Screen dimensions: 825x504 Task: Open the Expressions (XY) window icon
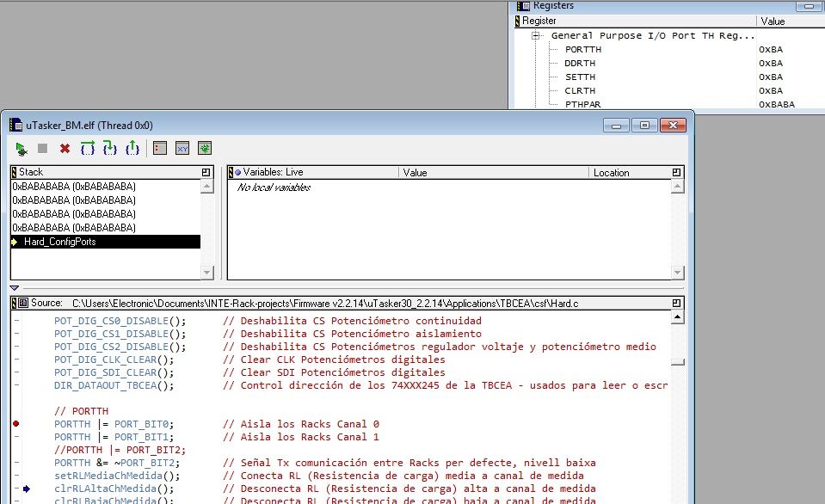point(182,148)
